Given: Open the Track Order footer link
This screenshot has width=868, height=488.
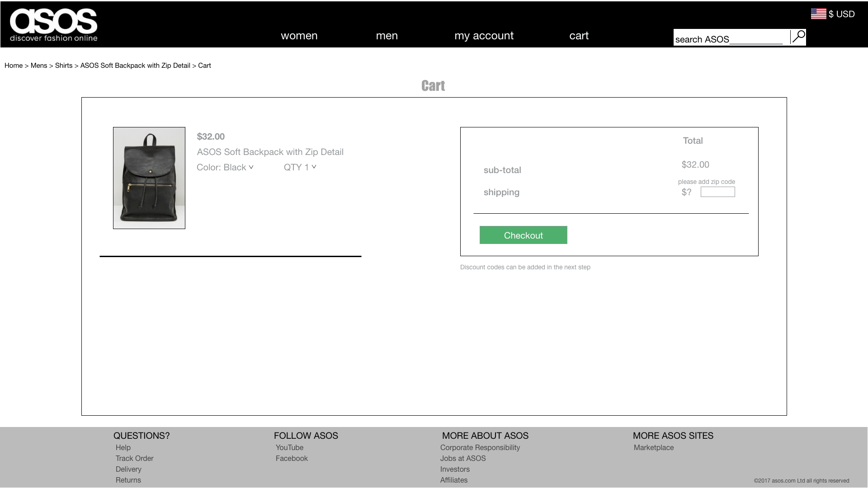Looking at the screenshot, I should click(134, 458).
